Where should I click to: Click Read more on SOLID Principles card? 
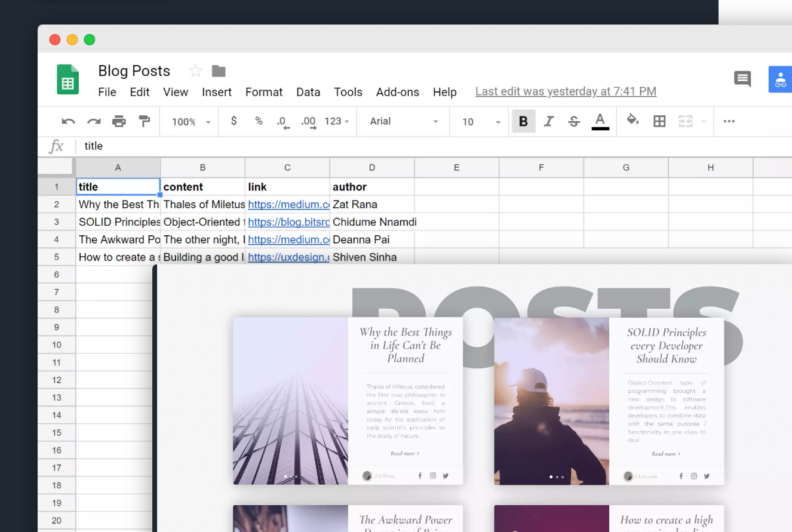tap(666, 454)
